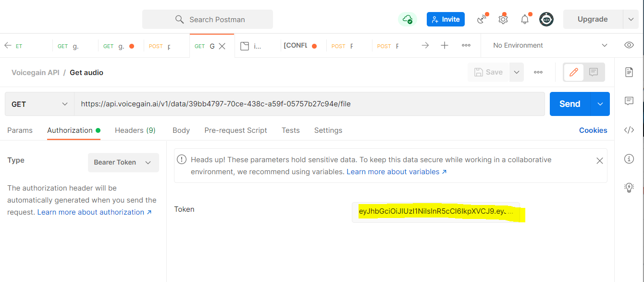
Task: Expand the Save options arrow
Action: [x=516, y=72]
